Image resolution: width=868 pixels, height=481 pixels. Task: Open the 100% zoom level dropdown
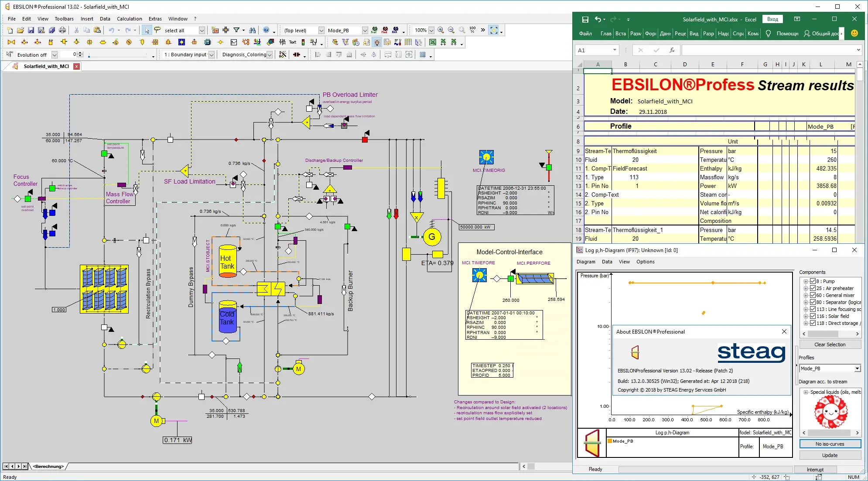click(x=431, y=30)
